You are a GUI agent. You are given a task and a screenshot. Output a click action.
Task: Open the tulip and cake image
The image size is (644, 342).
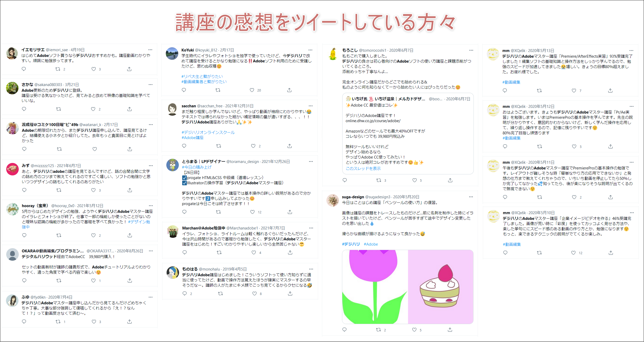[x=408, y=287]
